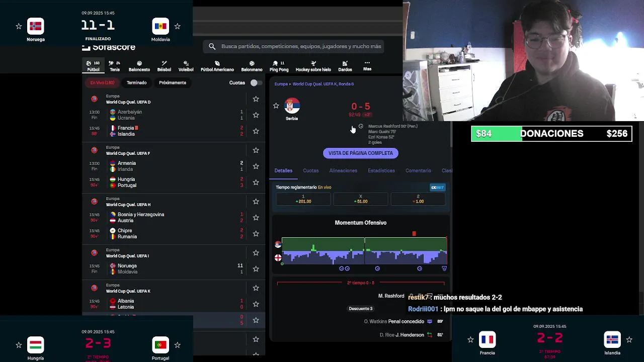The height and width of the screenshot is (362, 644).
Task: Click the Momentum Ofensivo graph
Action: (x=364, y=250)
